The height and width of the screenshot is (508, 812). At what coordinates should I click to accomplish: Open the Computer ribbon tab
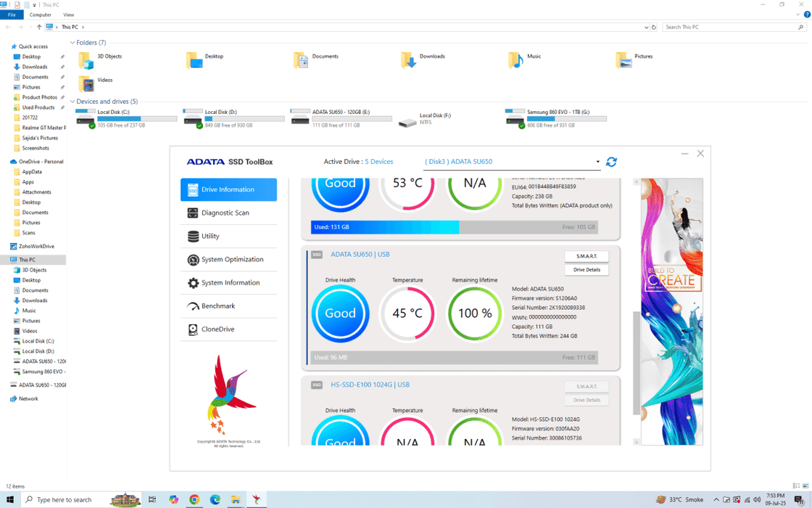[40, 15]
